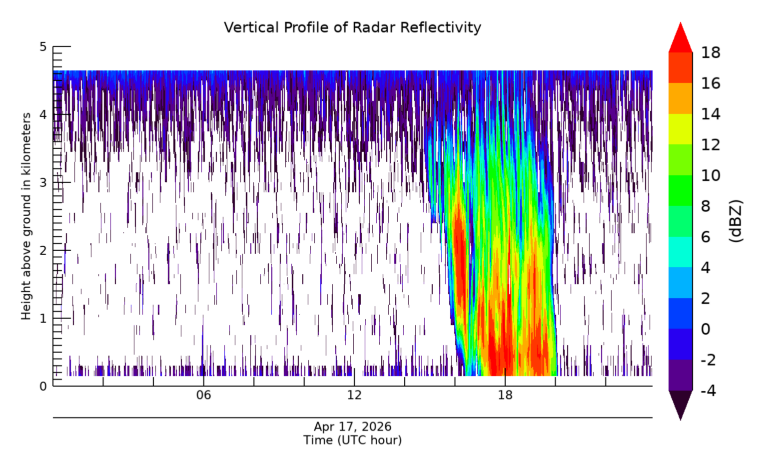
Task: Click the blue 0–2 dBZ colorbar segment
Action: click(680, 313)
